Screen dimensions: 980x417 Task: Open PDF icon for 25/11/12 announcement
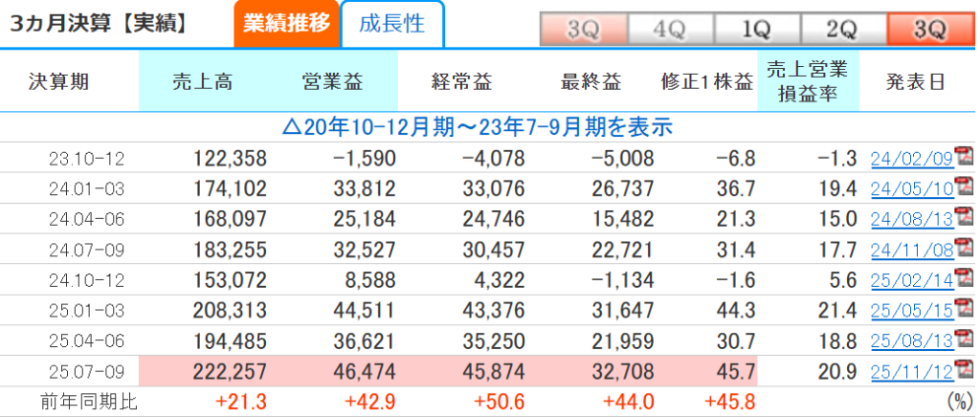[963, 369]
